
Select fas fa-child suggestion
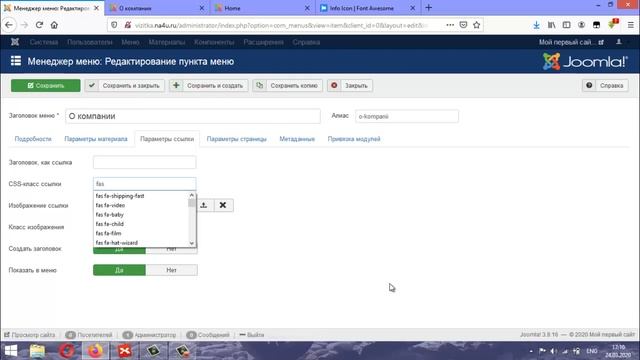click(141, 224)
